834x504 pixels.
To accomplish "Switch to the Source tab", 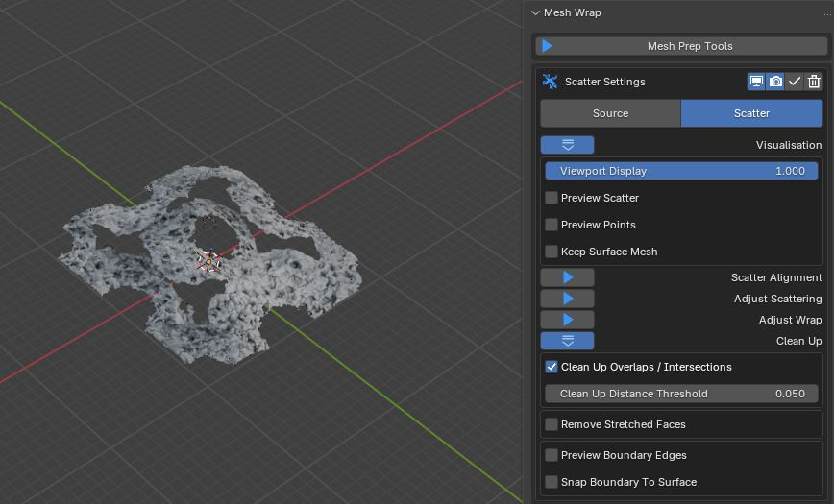I will [x=610, y=113].
